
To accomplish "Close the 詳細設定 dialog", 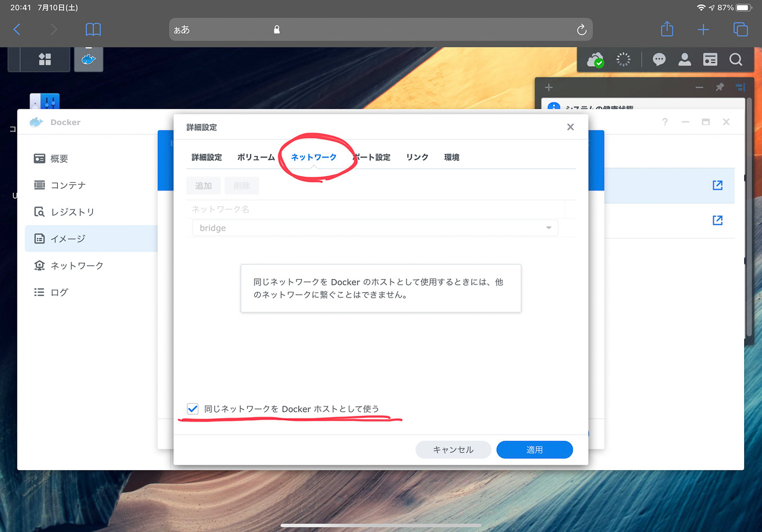I will click(570, 127).
